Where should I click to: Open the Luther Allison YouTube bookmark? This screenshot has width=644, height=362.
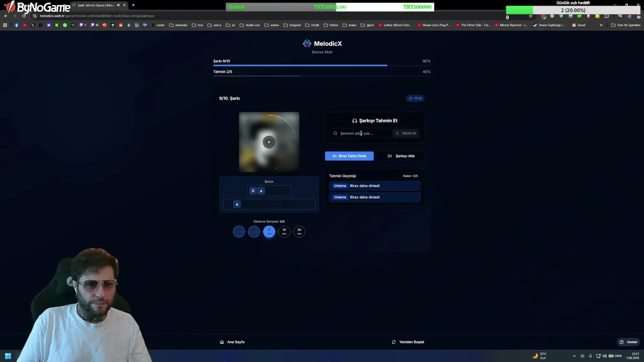pos(395,25)
